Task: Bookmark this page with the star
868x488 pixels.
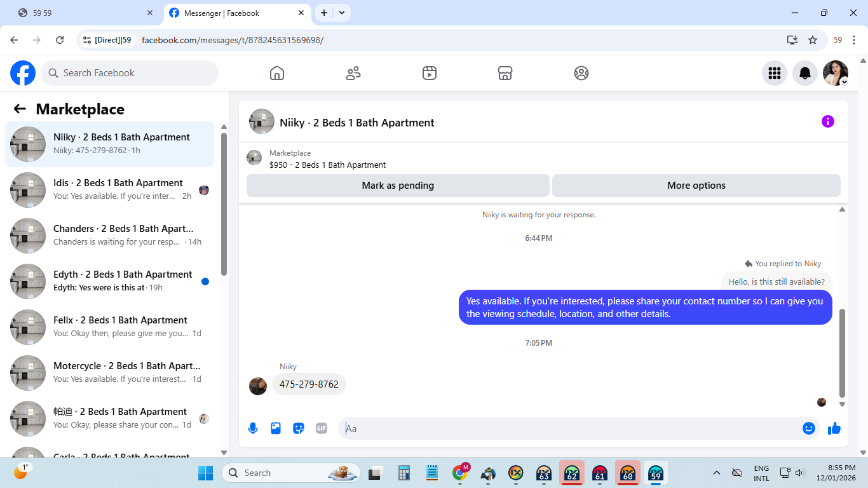Action: [x=813, y=40]
